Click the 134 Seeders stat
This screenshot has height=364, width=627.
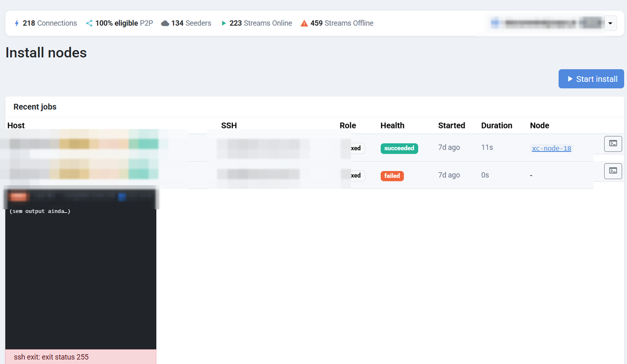186,23
